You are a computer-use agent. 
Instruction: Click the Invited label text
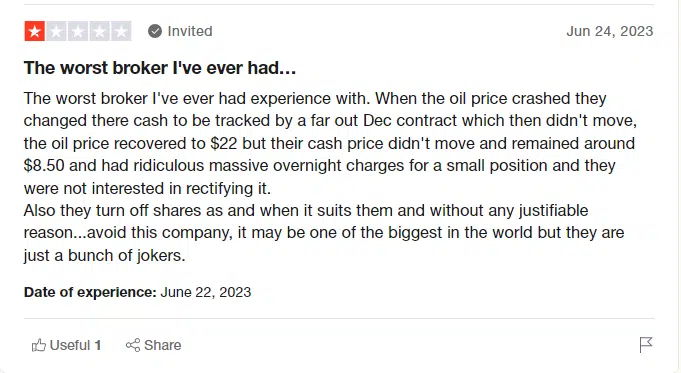190,31
